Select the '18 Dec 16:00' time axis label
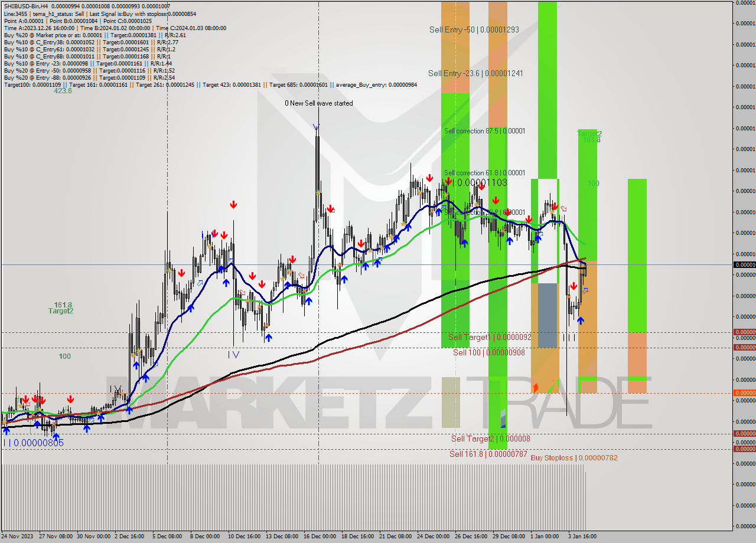 point(357,537)
